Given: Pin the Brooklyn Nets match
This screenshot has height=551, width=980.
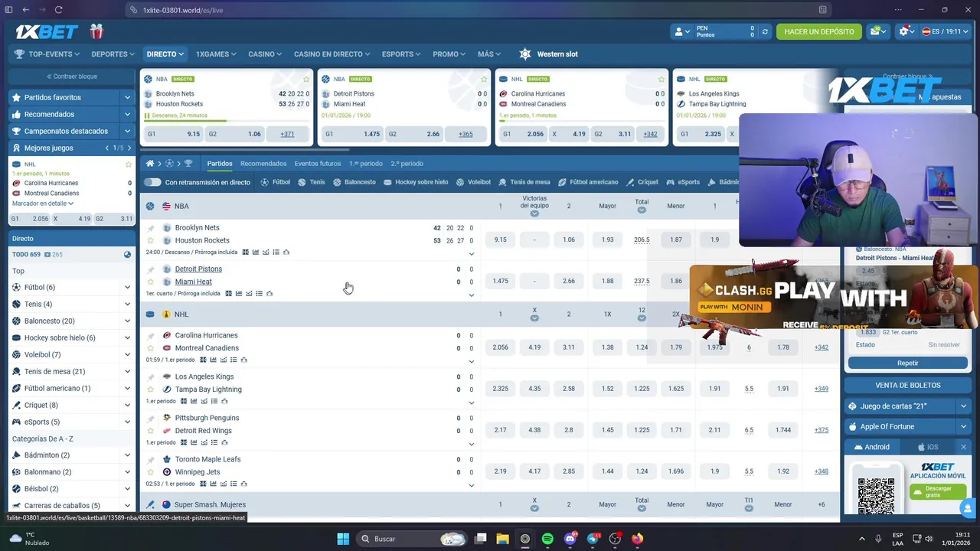Looking at the screenshot, I should tap(151, 228).
